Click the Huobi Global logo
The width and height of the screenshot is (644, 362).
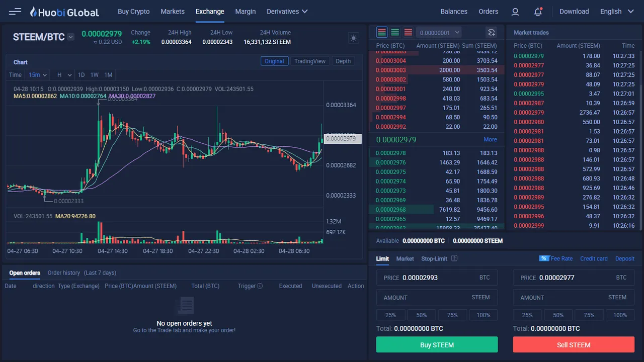point(64,12)
